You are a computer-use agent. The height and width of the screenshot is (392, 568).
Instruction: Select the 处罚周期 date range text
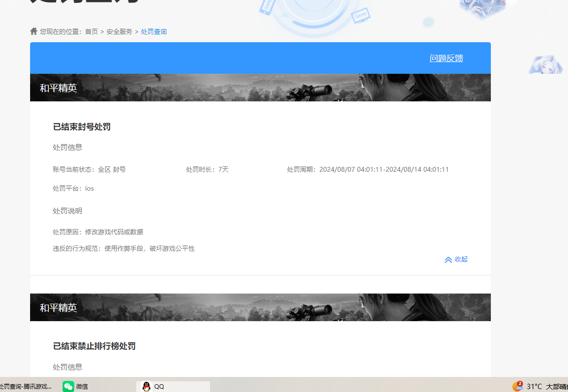368,169
